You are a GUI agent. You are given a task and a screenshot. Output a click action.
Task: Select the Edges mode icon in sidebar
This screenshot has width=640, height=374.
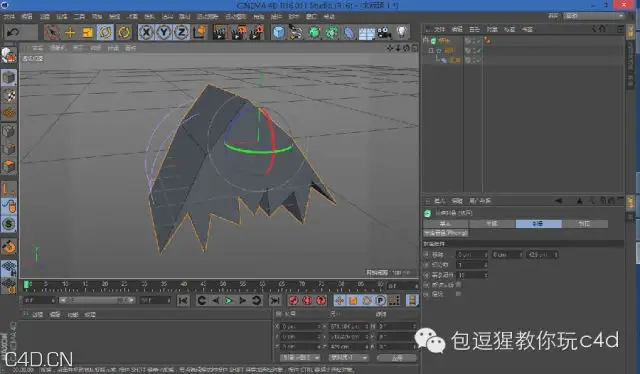(9, 149)
